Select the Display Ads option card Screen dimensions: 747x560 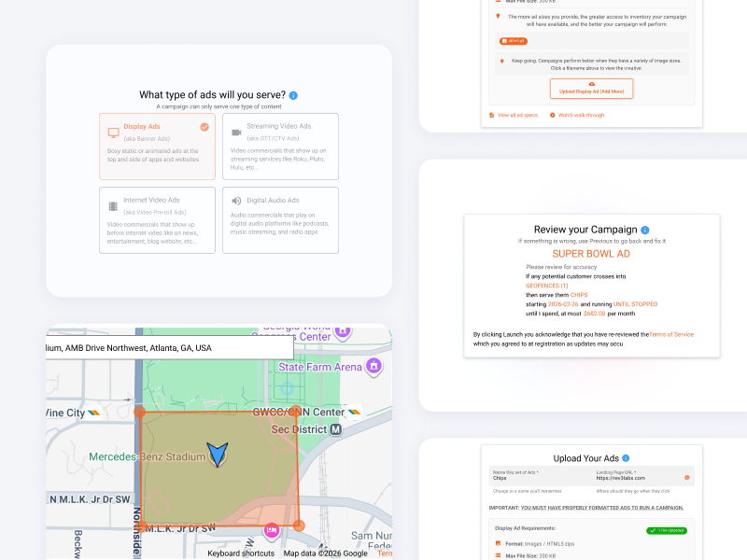158,146
